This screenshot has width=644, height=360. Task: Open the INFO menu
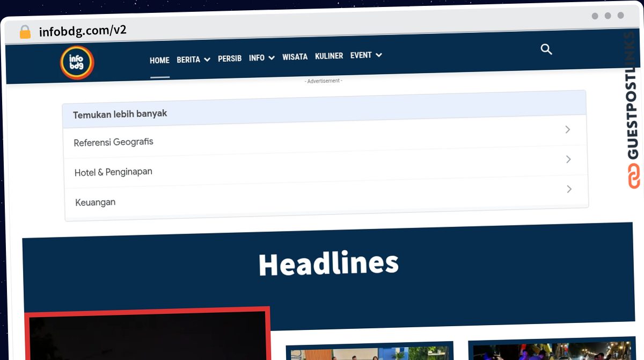point(257,57)
